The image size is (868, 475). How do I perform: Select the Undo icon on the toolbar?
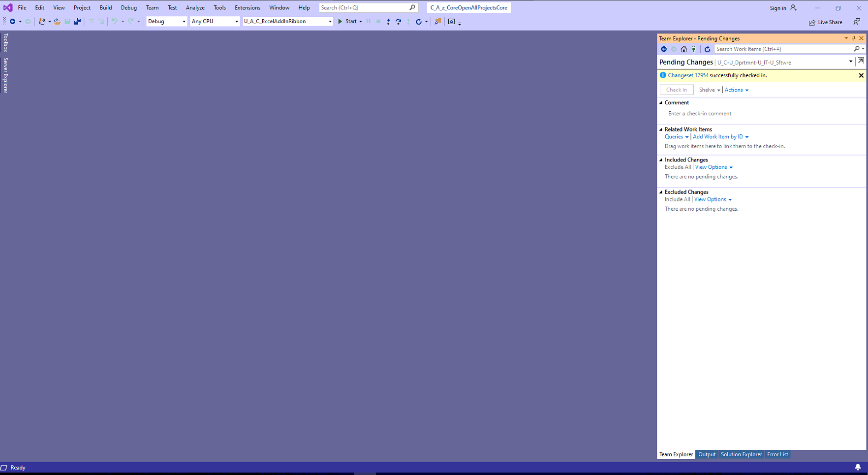pos(114,22)
